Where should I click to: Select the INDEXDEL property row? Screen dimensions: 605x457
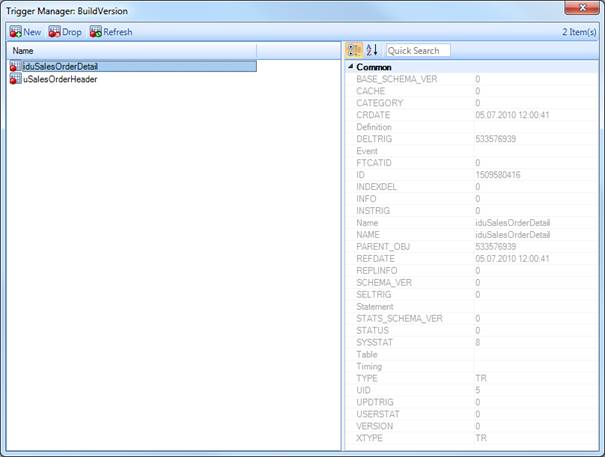(471, 187)
